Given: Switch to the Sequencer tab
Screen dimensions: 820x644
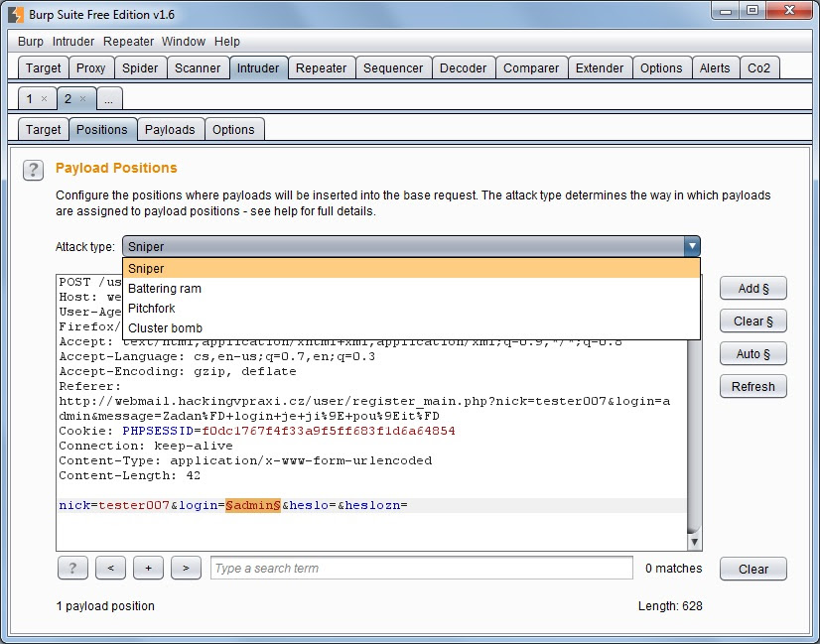Looking at the screenshot, I should click(393, 67).
